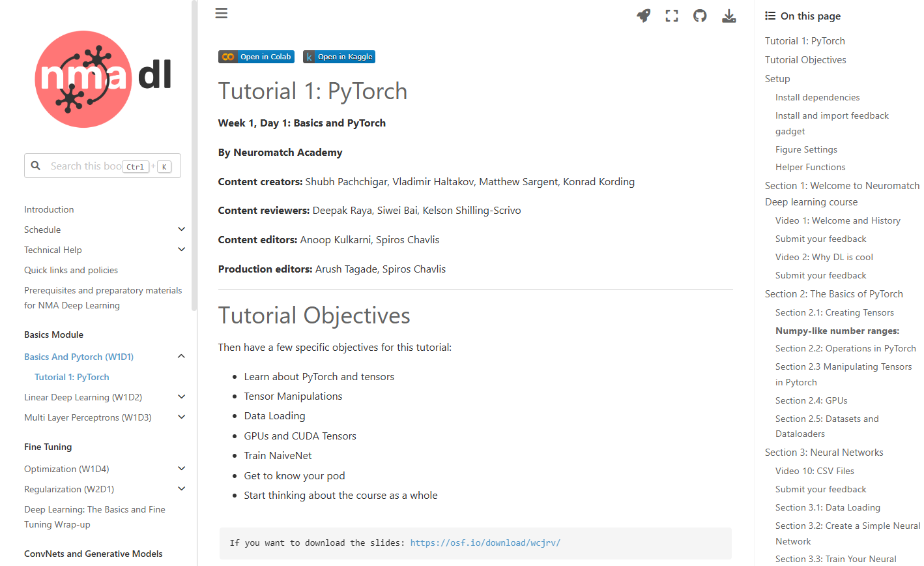924x566 pixels.
Task: Click the search magnifier icon
Action: (x=36, y=166)
